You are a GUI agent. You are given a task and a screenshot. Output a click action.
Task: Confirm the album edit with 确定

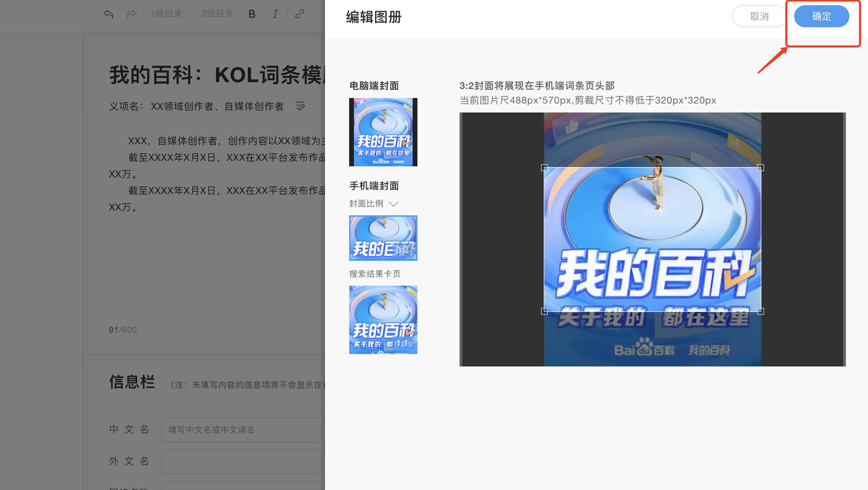point(821,16)
